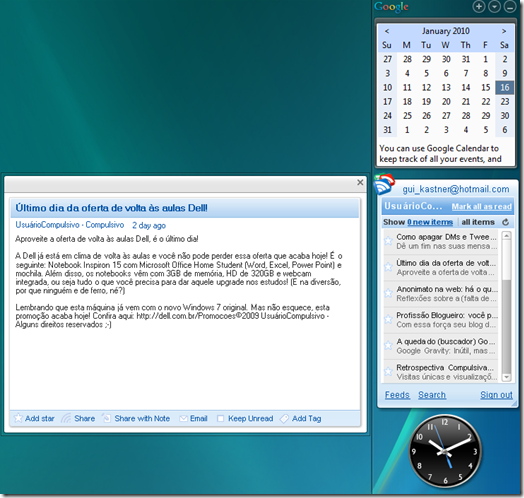This screenshot has width=524, height=498.
Task: Refresh the feed list with reload icon
Action: tap(506, 222)
